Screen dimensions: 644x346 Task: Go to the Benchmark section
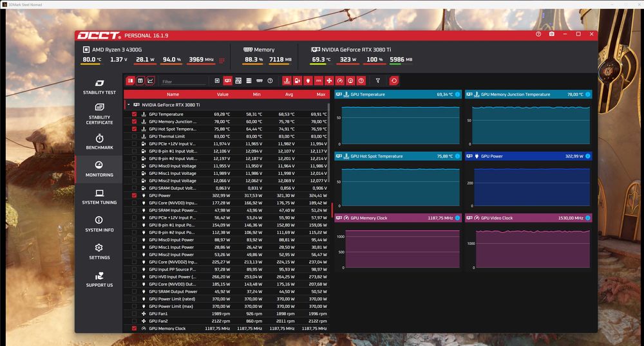point(99,142)
